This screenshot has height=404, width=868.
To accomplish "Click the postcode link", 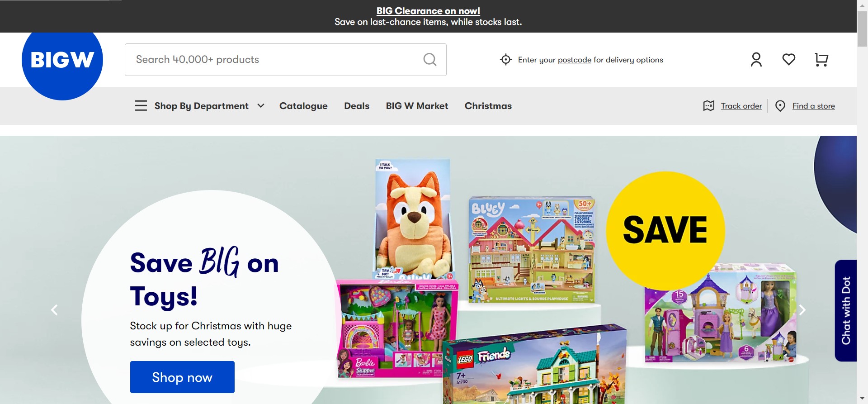I will [x=574, y=60].
